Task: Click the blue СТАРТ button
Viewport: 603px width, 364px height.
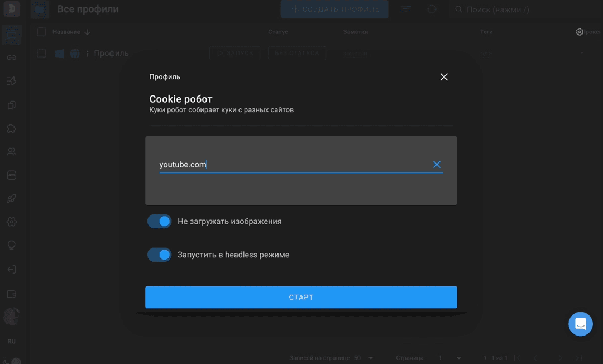Action: pyautogui.click(x=301, y=297)
